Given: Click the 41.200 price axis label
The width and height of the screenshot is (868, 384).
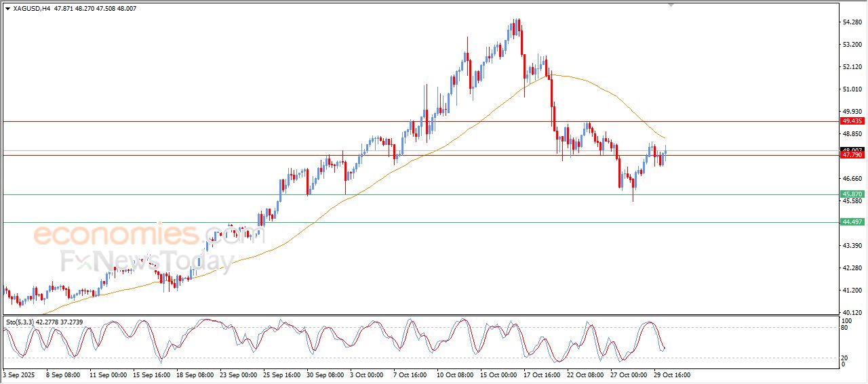Looking at the screenshot, I should point(851,291).
